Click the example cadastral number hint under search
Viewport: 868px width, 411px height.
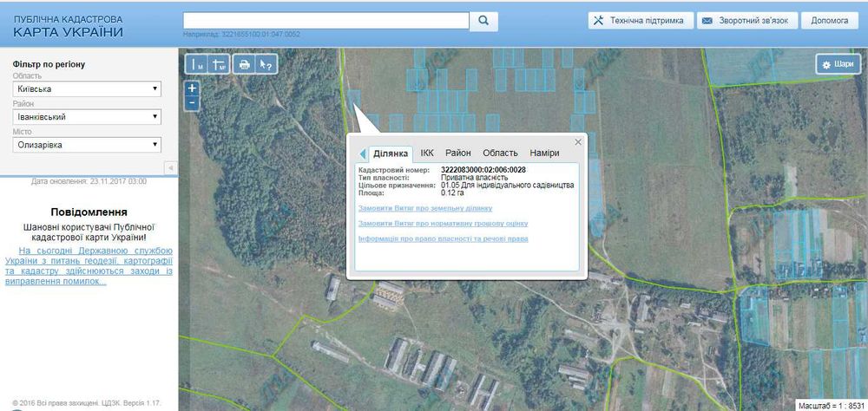[x=242, y=35]
